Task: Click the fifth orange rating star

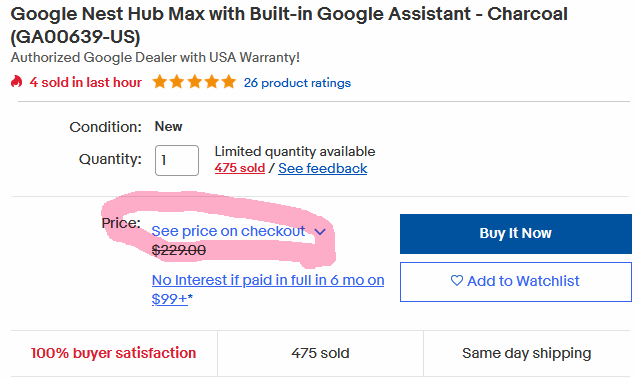Action: pyautogui.click(x=229, y=82)
